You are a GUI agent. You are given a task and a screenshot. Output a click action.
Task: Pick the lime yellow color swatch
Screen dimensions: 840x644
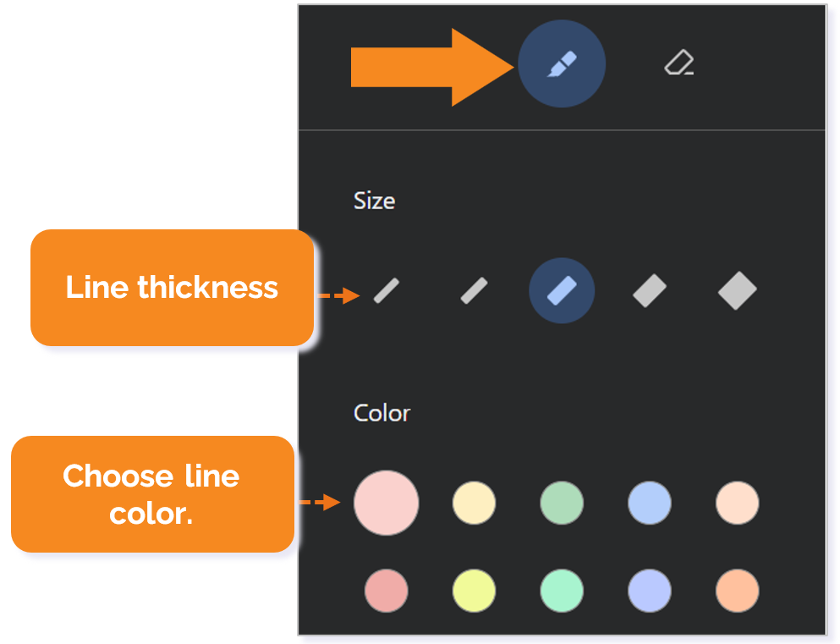coord(474,590)
